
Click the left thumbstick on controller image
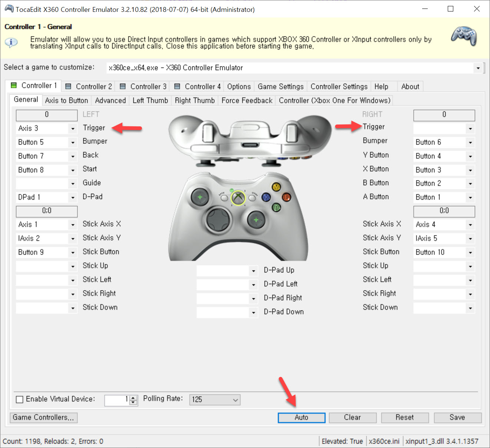(x=200, y=197)
